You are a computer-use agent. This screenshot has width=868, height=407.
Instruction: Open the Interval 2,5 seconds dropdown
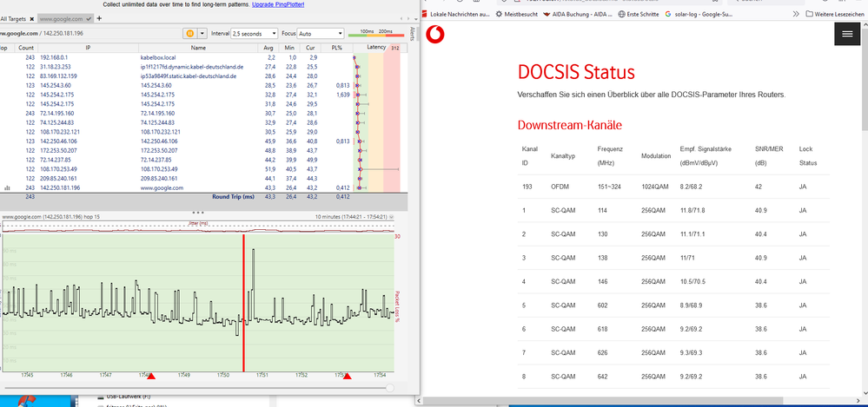click(254, 34)
